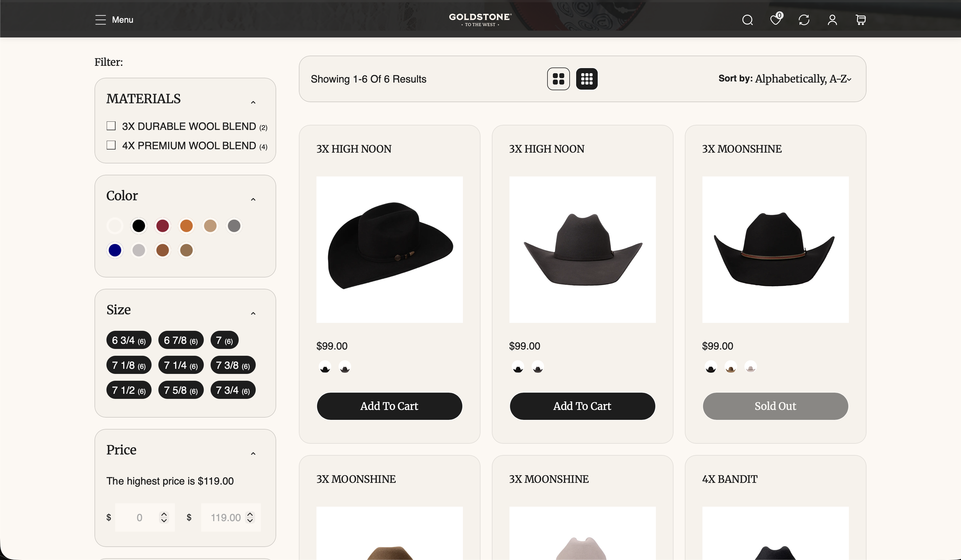Filter by dark grey color swatch
Image resolution: width=961 pixels, height=560 pixels.
[234, 226]
